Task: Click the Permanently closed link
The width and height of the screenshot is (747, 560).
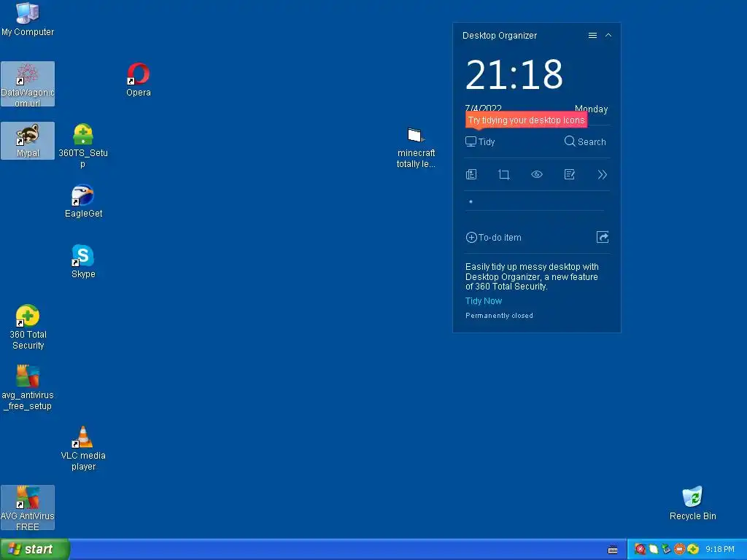Action: pos(499,315)
